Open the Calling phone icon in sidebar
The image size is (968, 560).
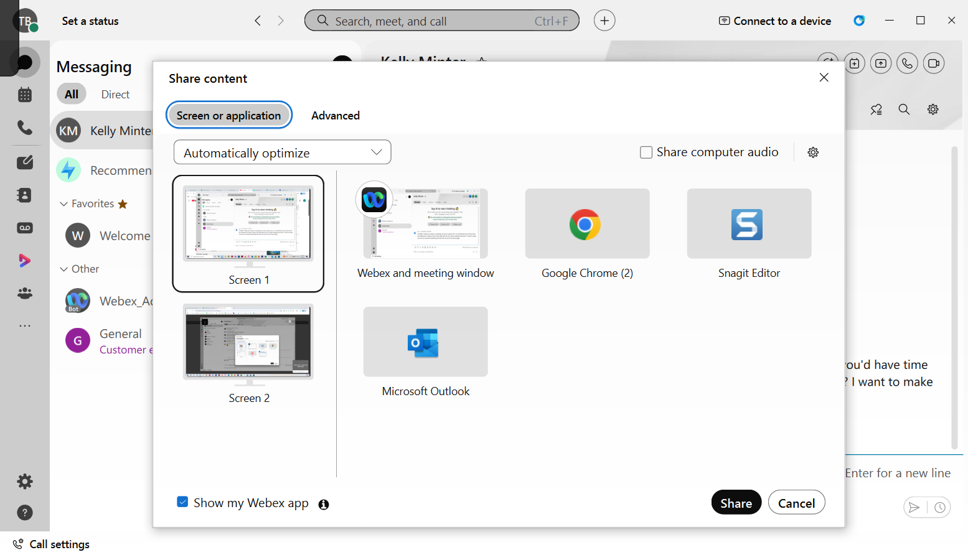[x=25, y=128]
